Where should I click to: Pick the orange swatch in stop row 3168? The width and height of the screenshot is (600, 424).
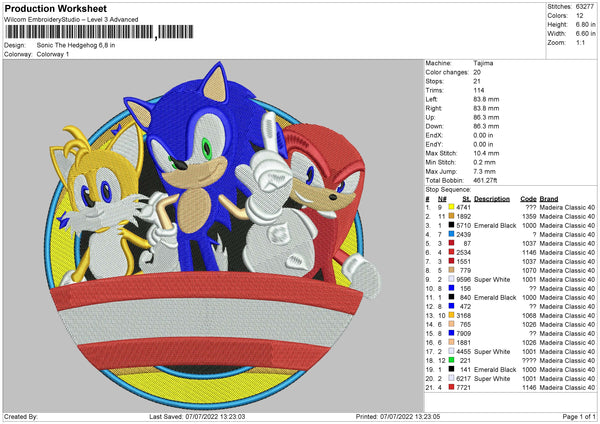click(451, 315)
